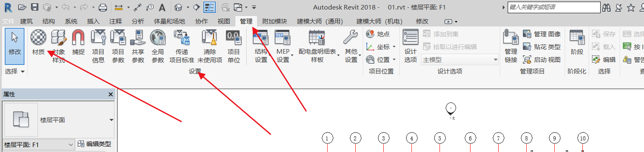Open the 主模型 design option combo box
Screen dimensions: 644x152
pyautogui.click(x=460, y=60)
